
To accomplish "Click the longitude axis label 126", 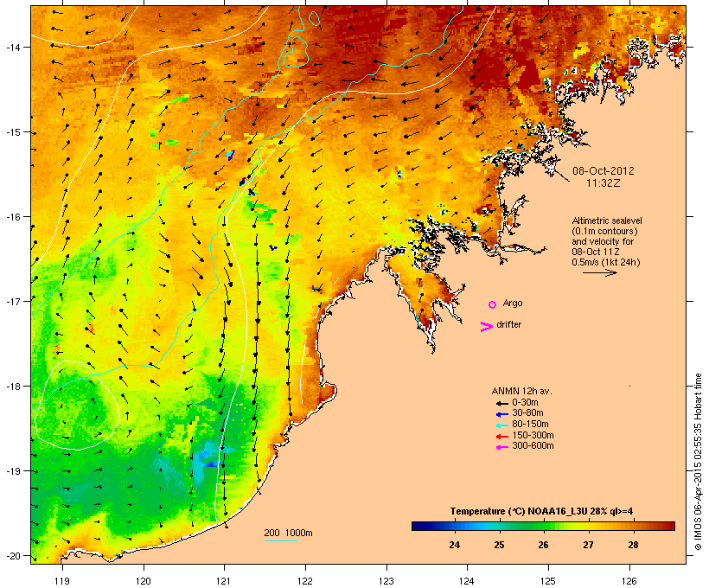I will pos(629,581).
